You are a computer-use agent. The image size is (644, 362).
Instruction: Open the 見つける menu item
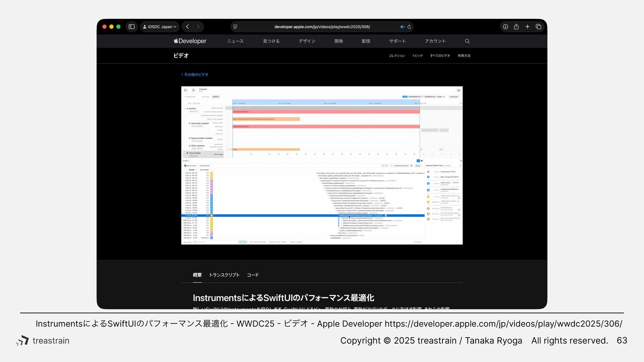coord(271,41)
